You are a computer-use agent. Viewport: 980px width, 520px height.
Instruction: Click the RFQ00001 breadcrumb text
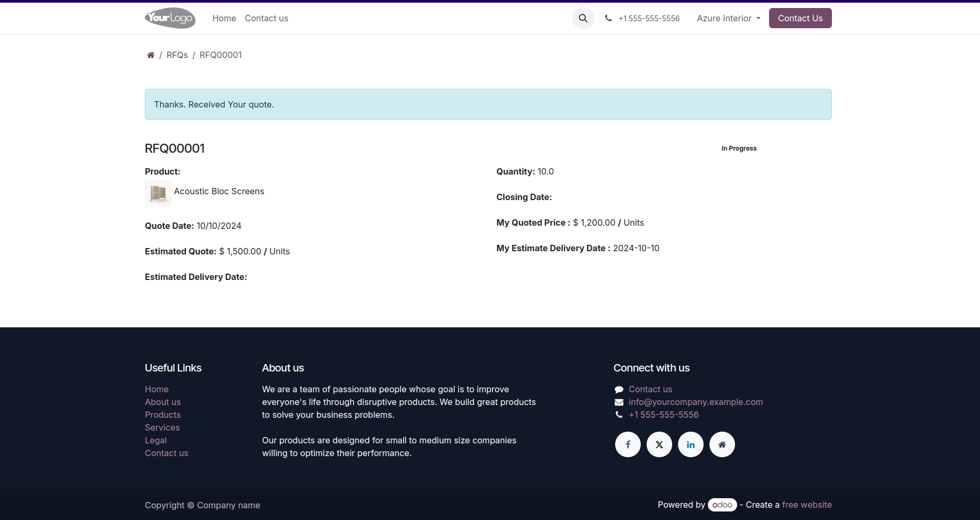(220, 55)
